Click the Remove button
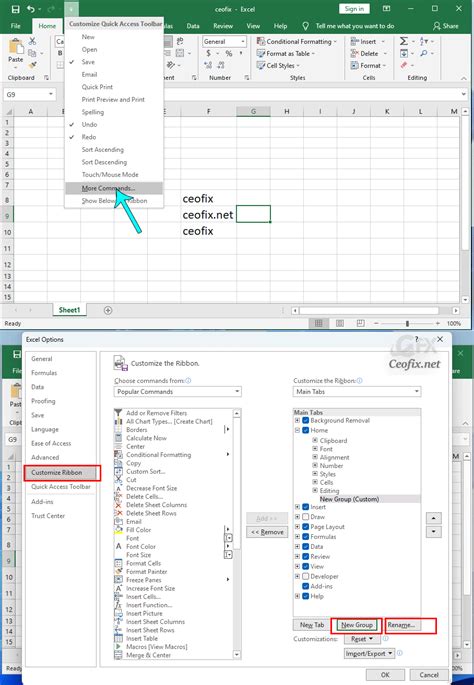474x685 pixels. (x=267, y=532)
